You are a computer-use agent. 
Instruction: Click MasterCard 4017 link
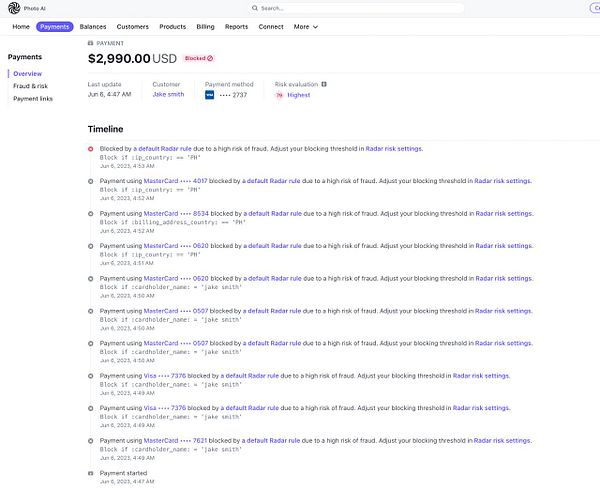coord(175,181)
